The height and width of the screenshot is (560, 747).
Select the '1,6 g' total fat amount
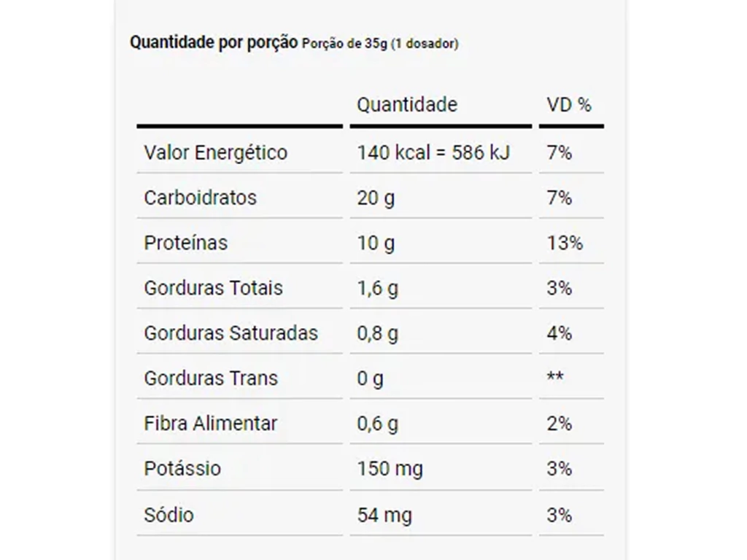tap(378, 288)
